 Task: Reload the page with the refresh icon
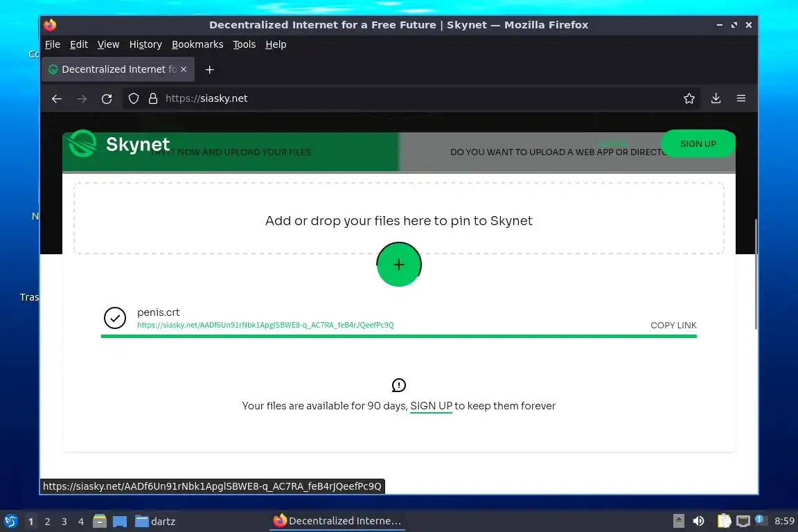107,99
